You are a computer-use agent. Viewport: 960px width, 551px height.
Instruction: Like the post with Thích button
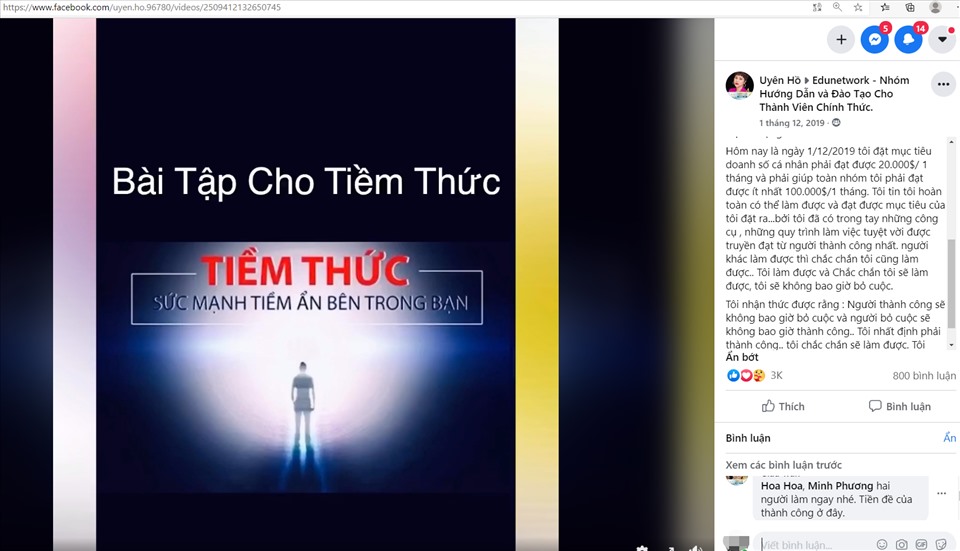pos(783,406)
